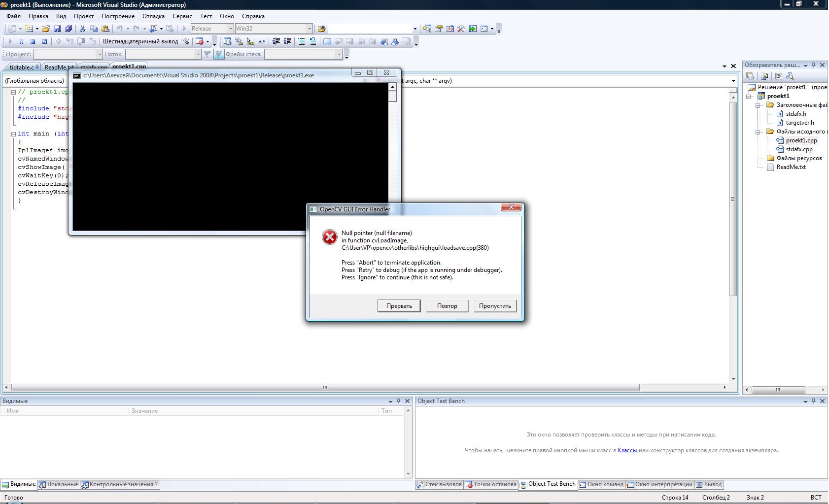Click the View Class Diagram icon

pyautogui.click(x=790, y=76)
